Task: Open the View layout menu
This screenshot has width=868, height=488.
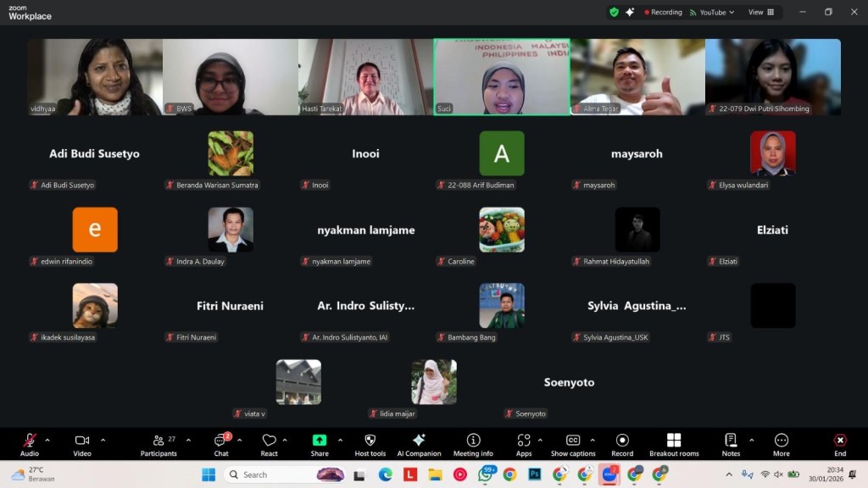Action: (760, 12)
